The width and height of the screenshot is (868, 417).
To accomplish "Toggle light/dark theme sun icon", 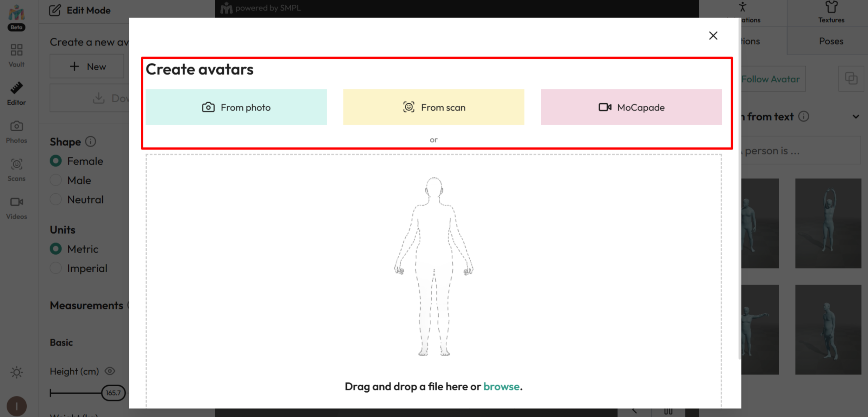I will click(x=16, y=372).
